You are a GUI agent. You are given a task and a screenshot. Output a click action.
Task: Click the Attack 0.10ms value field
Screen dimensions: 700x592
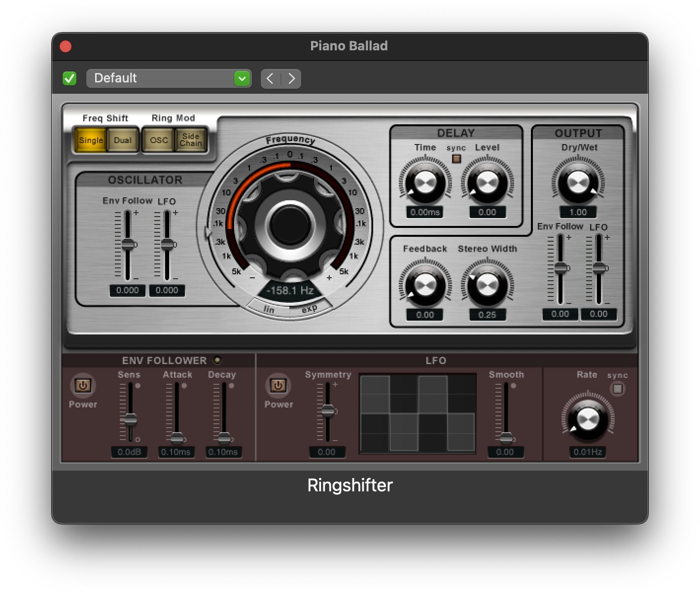click(175, 452)
